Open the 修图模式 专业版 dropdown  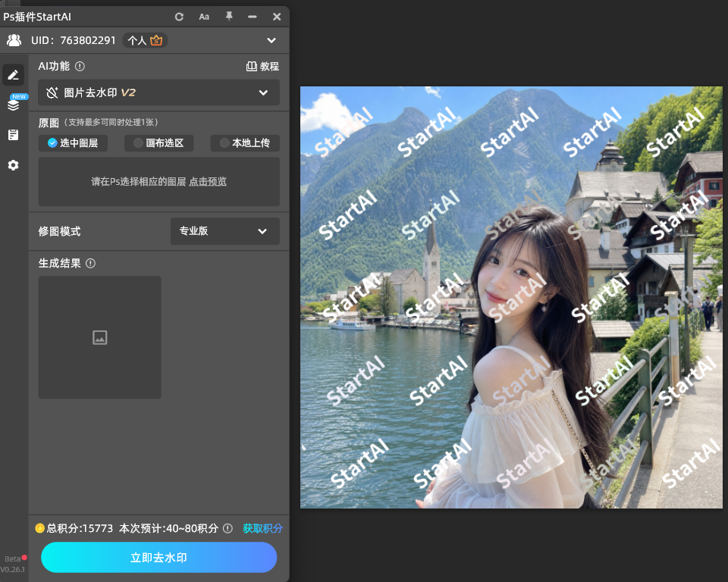pyautogui.click(x=224, y=231)
